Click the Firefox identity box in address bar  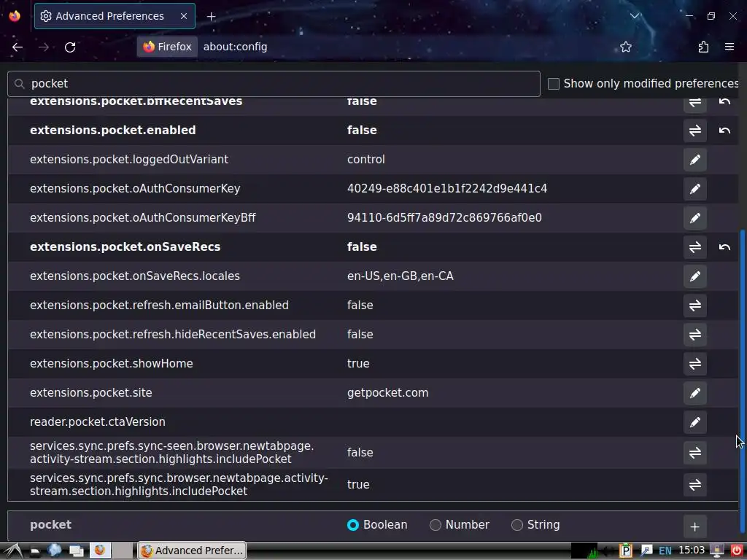pyautogui.click(x=167, y=47)
